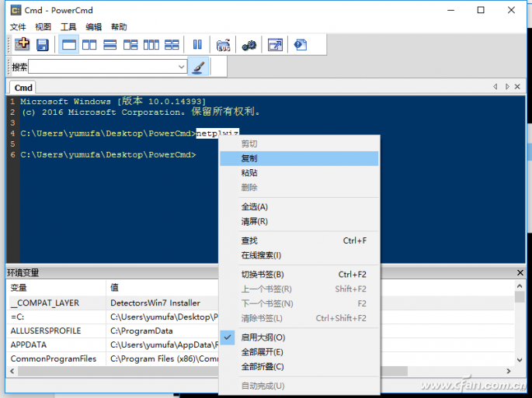Close the Cmd tab with the X
The height and width of the screenshot is (398, 532).
coord(517,87)
